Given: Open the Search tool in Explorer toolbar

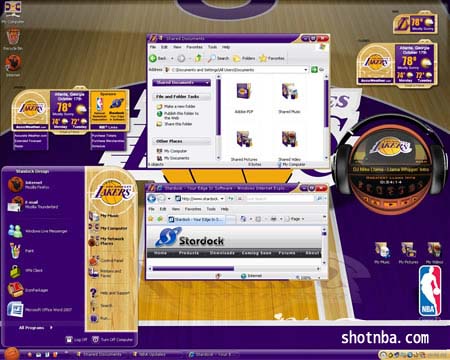Looking at the screenshot, I should point(219,58).
